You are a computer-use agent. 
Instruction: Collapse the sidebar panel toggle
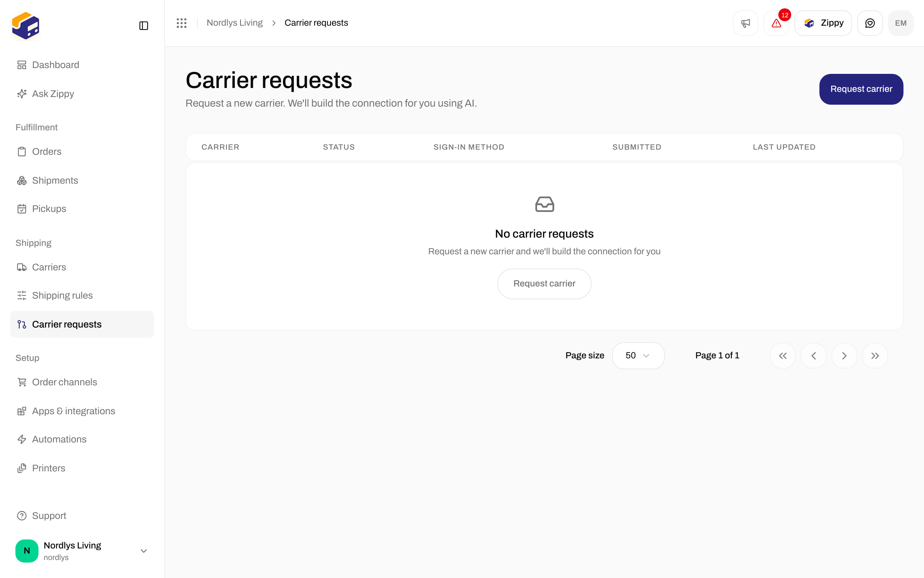(143, 26)
